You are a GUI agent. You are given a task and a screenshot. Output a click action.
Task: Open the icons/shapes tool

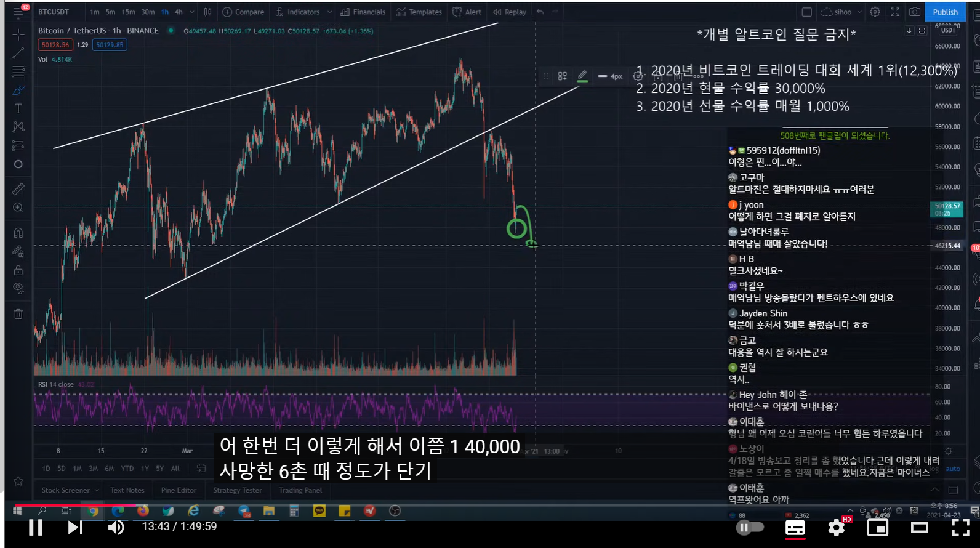[18, 164]
